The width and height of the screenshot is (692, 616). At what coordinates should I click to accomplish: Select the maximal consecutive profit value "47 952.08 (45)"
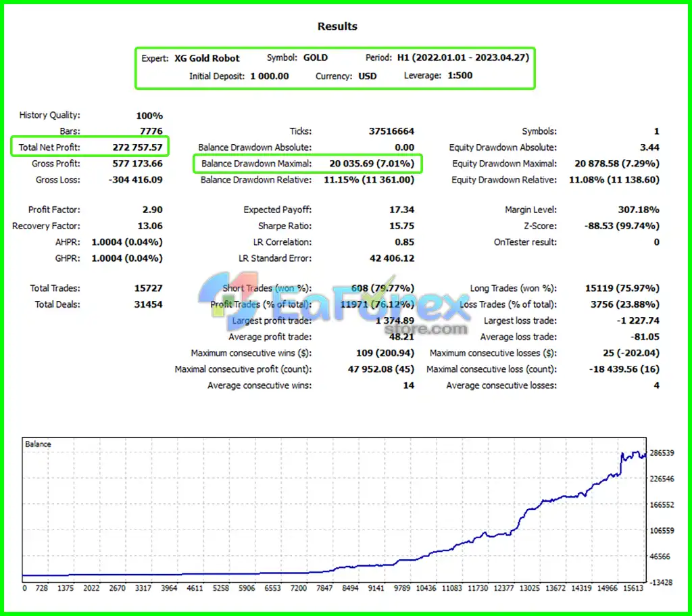click(381, 370)
